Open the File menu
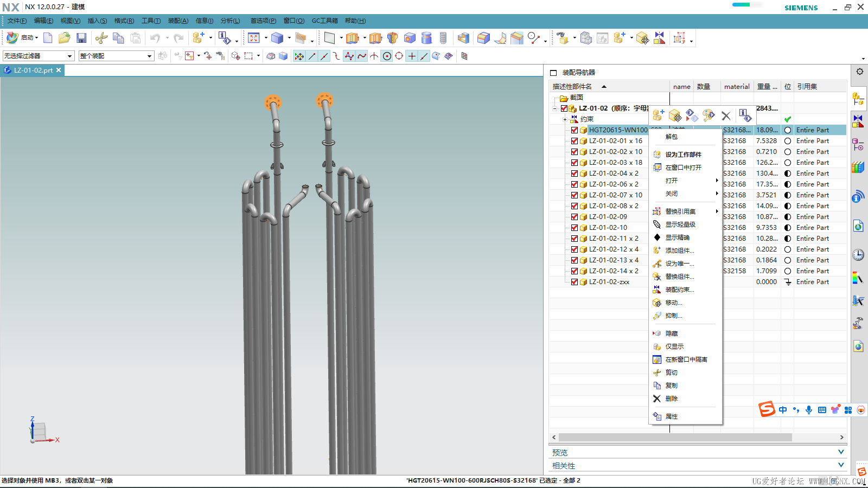Image resolution: width=868 pixels, height=488 pixels. pyautogui.click(x=17, y=21)
